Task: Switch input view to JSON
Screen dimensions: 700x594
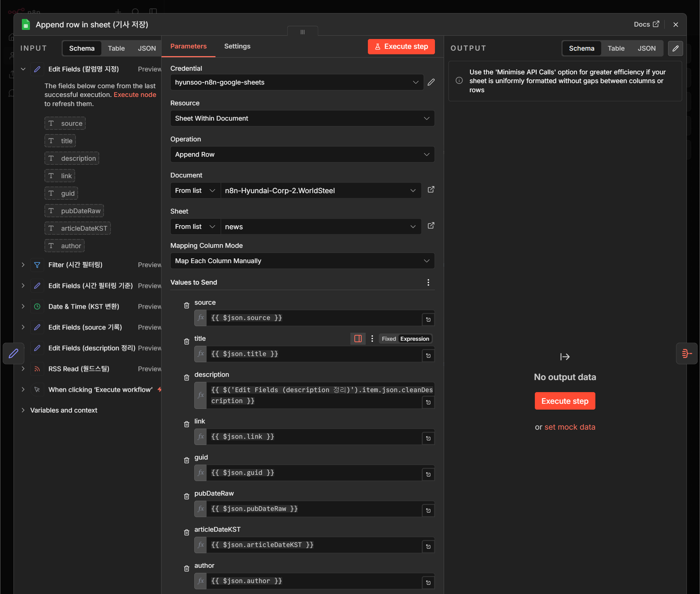Action: click(x=147, y=48)
